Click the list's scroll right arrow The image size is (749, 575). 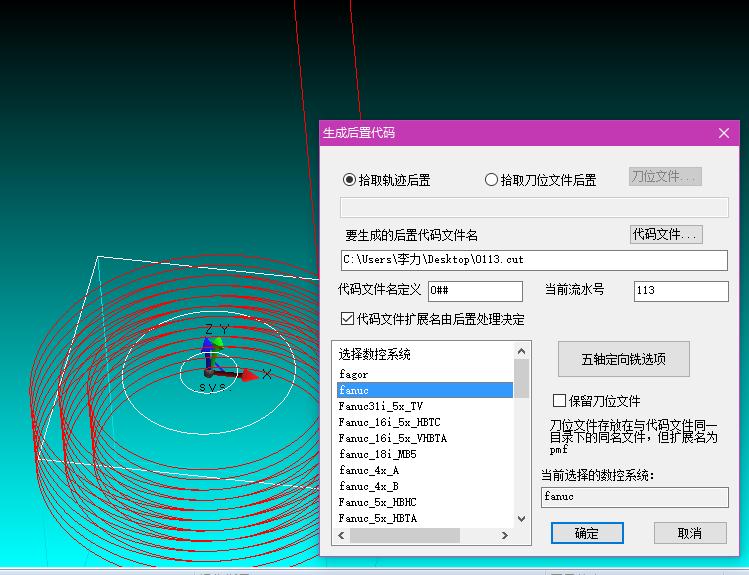[x=505, y=535]
